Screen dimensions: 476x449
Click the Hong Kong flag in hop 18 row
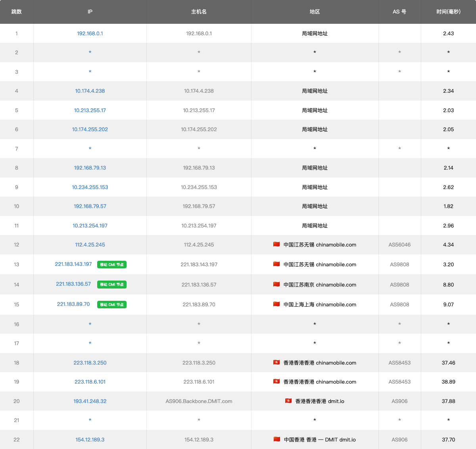point(276,362)
